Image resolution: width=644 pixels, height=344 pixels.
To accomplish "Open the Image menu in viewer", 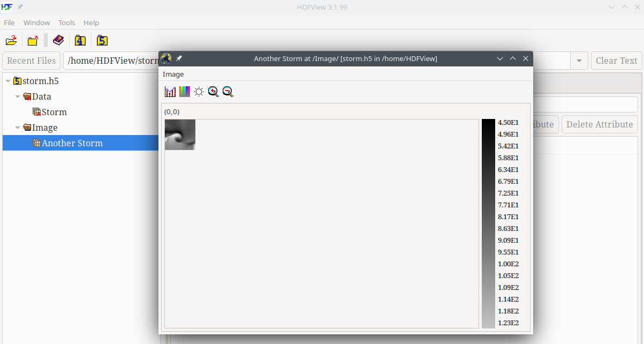I will [173, 74].
